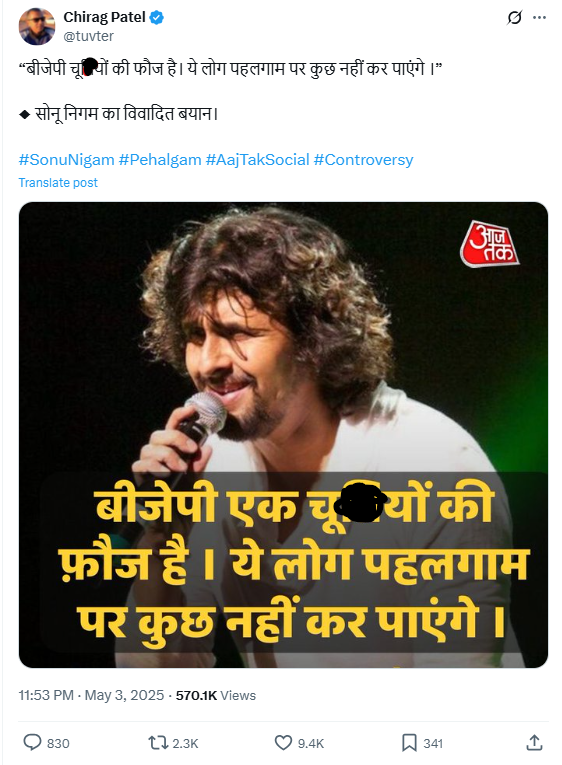Open the #AajTakSocial hashtag
562x765 pixels.
pyautogui.click(x=258, y=160)
